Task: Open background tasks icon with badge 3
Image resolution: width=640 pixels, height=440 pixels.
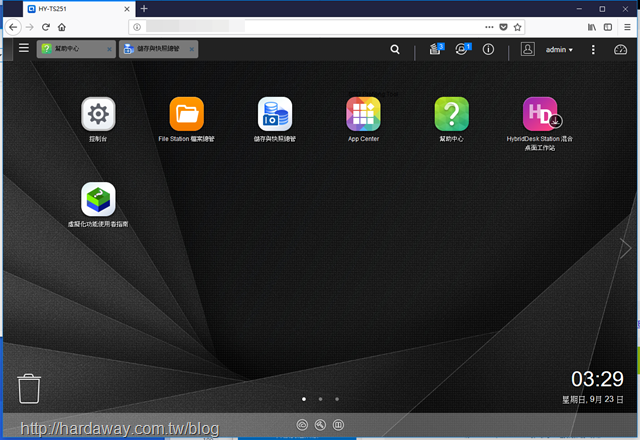Action: click(436, 49)
